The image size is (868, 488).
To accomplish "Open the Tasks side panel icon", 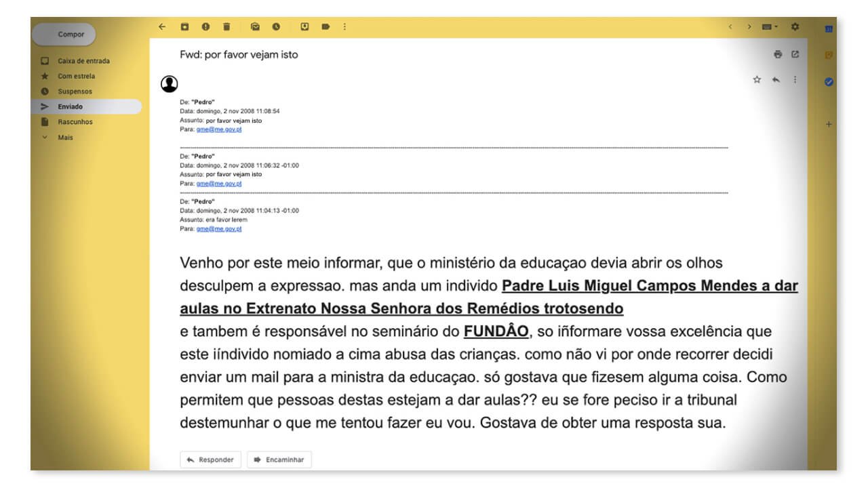I will click(x=829, y=81).
